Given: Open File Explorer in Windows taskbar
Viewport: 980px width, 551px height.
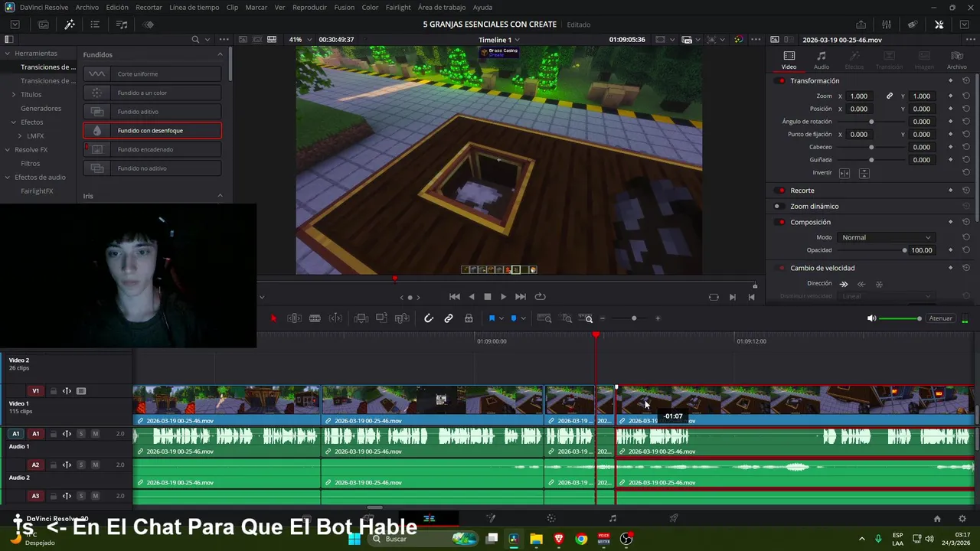Looking at the screenshot, I should pyautogui.click(x=536, y=539).
